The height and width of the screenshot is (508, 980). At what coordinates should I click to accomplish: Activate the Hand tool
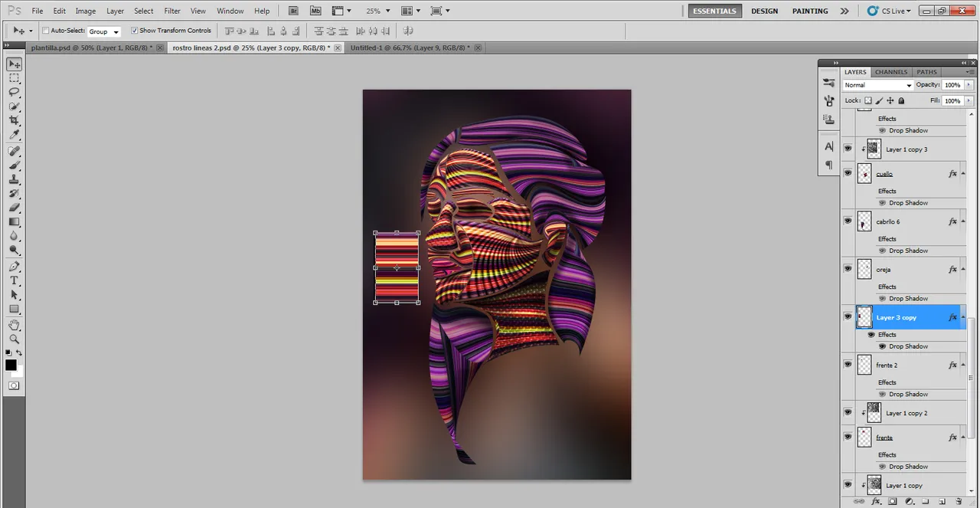click(x=14, y=325)
